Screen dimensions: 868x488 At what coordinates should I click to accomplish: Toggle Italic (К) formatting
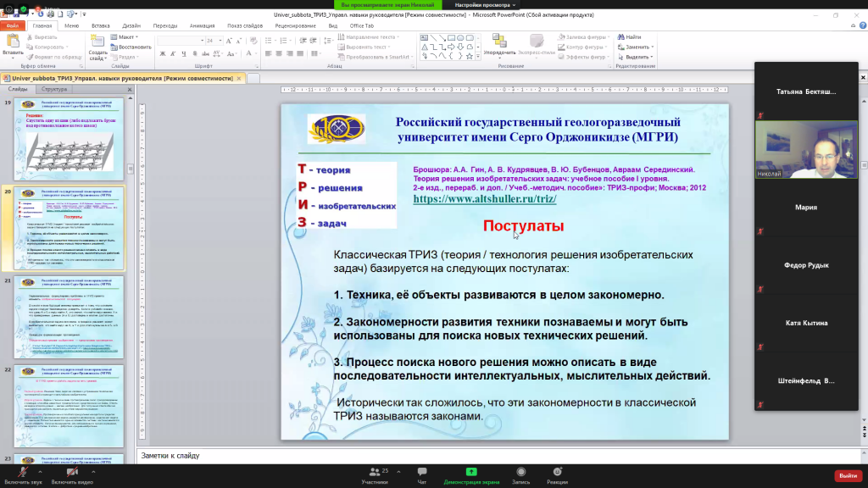click(173, 53)
